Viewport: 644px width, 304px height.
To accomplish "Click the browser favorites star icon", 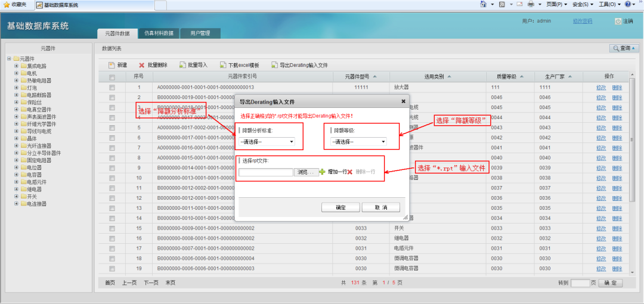I will point(7,5).
